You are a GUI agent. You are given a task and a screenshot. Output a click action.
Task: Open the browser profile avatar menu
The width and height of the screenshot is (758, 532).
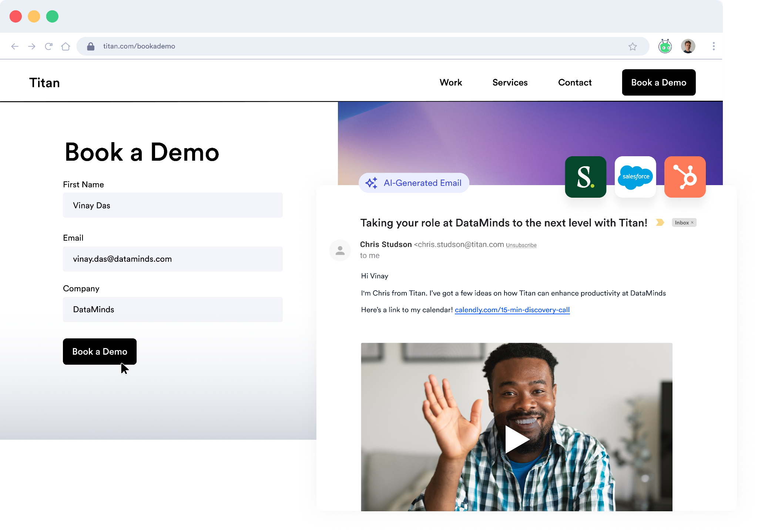(x=688, y=46)
